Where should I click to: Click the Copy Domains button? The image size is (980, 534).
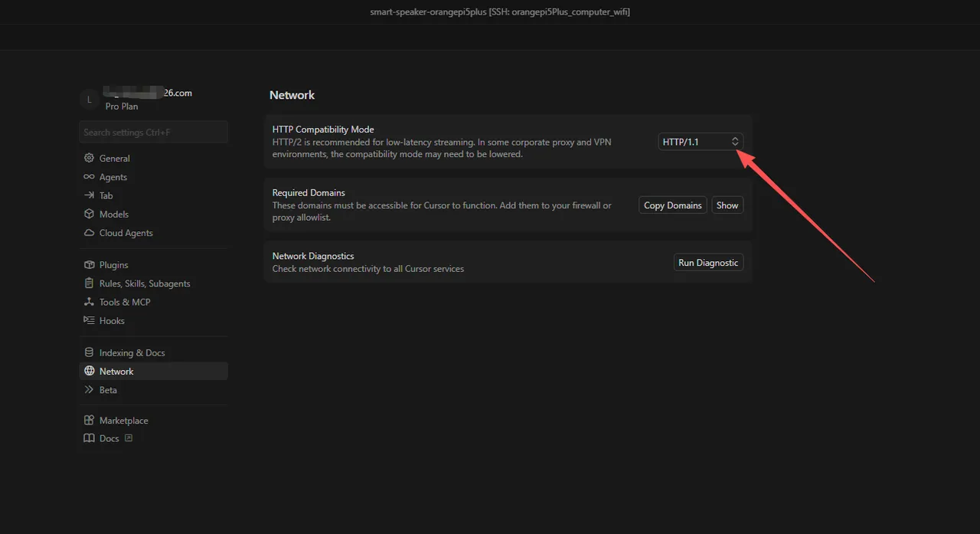click(673, 205)
